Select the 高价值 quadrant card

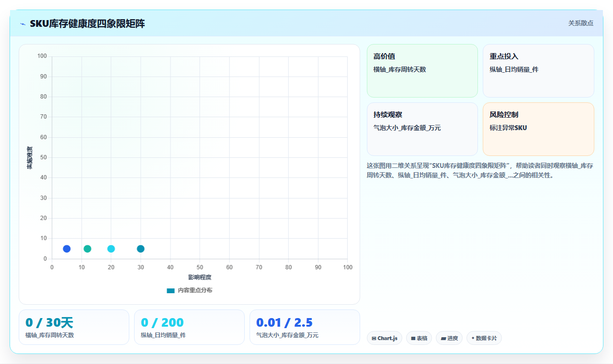point(422,71)
